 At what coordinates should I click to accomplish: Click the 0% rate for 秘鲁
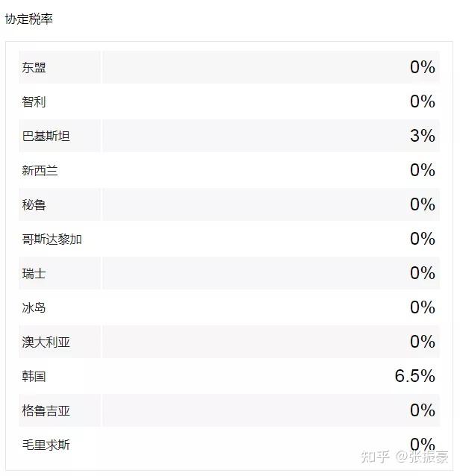tap(422, 204)
